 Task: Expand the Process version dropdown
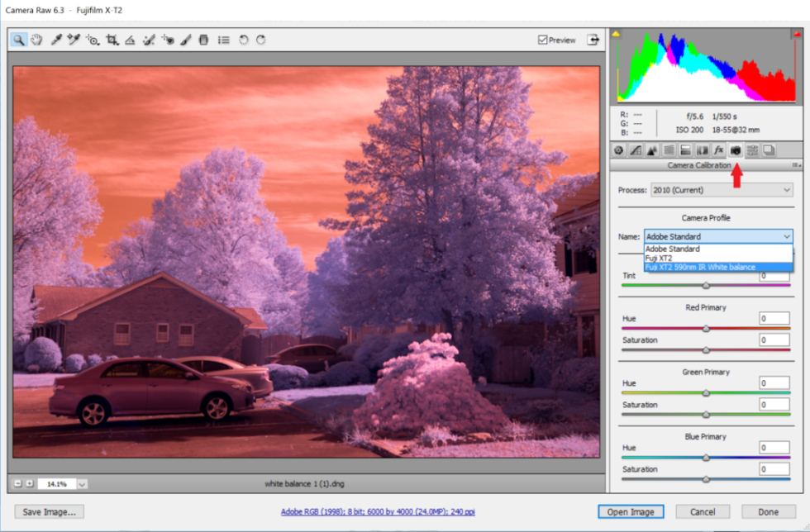(722, 190)
